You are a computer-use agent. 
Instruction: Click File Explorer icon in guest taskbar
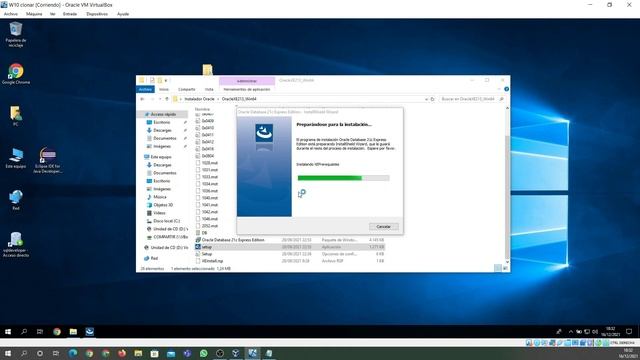pos(73,331)
